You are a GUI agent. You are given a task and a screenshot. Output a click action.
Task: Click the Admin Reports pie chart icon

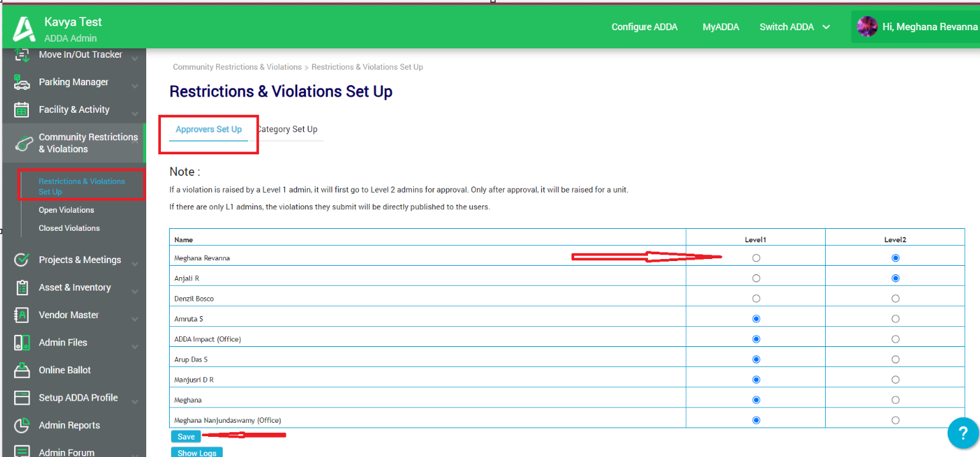(x=22, y=425)
